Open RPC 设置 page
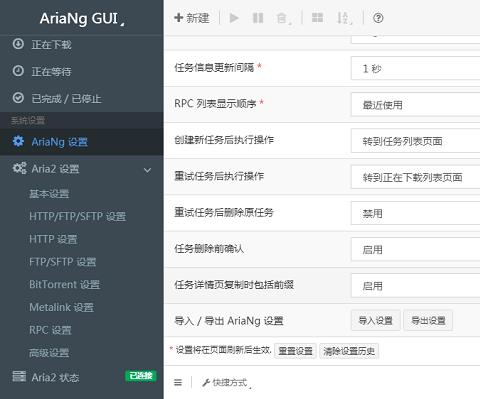 click(50, 330)
